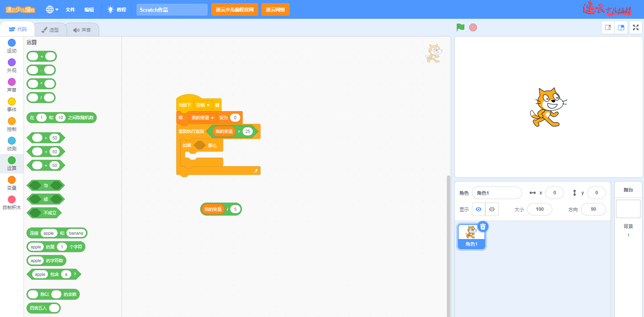The height and width of the screenshot is (317, 644).
Task: Click the 速云网络 button
Action: tap(275, 9)
